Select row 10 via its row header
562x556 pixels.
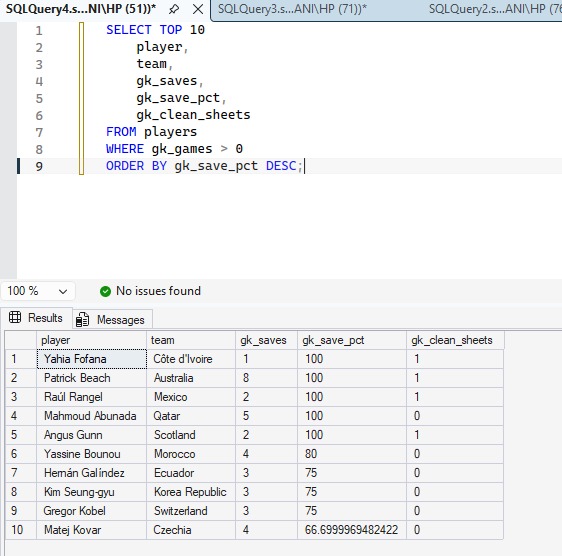click(x=20, y=530)
